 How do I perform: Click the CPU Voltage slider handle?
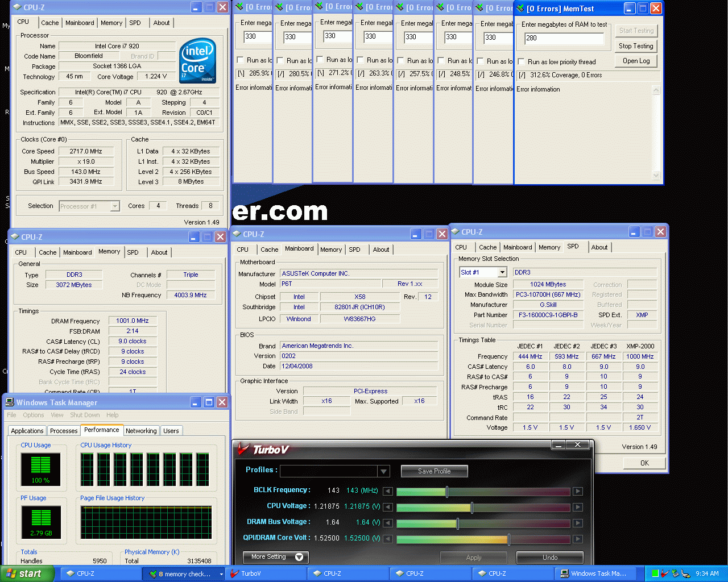click(x=472, y=508)
